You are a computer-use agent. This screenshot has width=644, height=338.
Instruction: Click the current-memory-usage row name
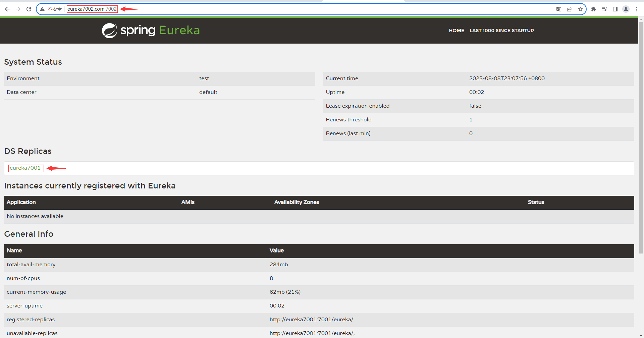36,292
